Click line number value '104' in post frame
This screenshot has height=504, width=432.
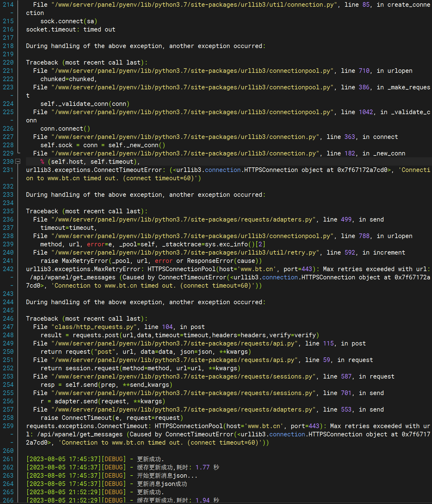(x=167, y=327)
